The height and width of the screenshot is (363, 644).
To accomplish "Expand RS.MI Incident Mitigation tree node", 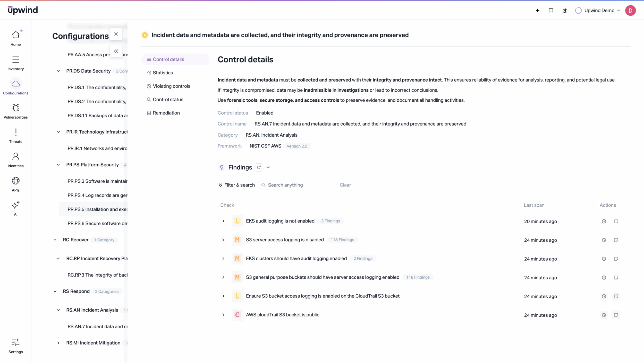I will (58, 343).
